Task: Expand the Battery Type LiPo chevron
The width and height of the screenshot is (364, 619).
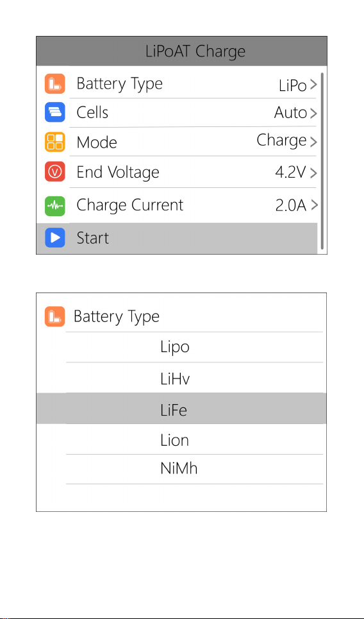Action: pos(313,85)
